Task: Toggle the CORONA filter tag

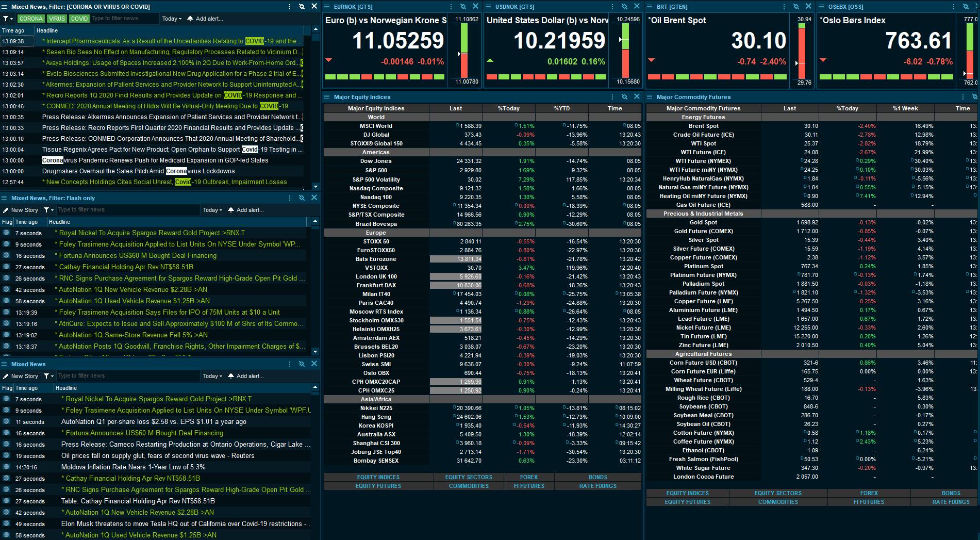Action: [x=31, y=19]
